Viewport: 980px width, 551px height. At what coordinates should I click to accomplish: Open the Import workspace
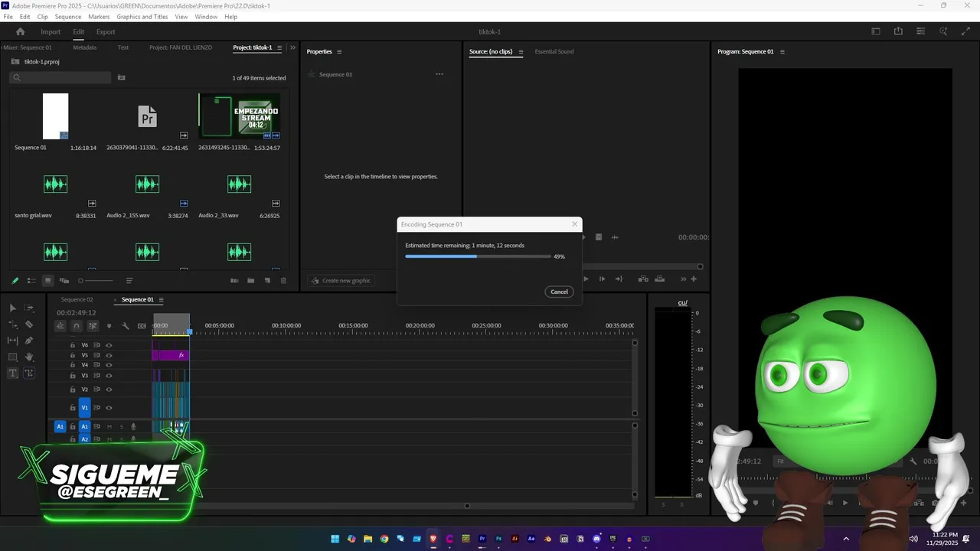point(51,32)
